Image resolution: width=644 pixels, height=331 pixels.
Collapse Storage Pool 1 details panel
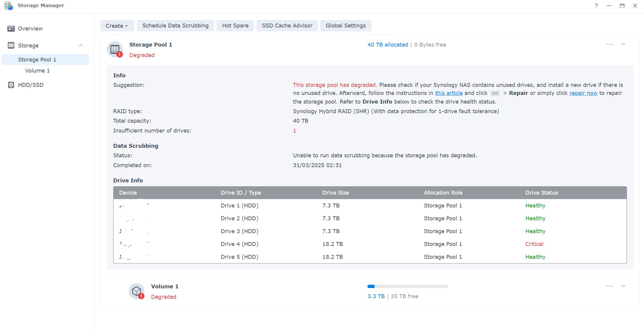pyautogui.click(x=623, y=44)
